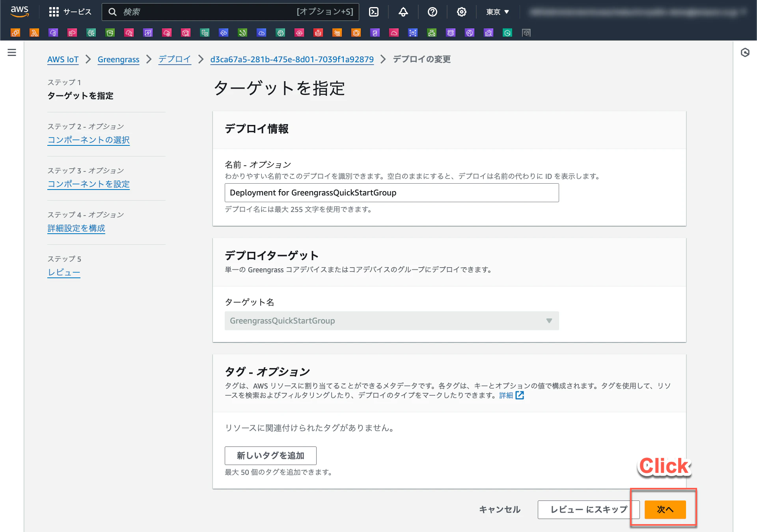757x532 pixels.
Task: Open the サービス services grid menu
Action: coord(70,12)
